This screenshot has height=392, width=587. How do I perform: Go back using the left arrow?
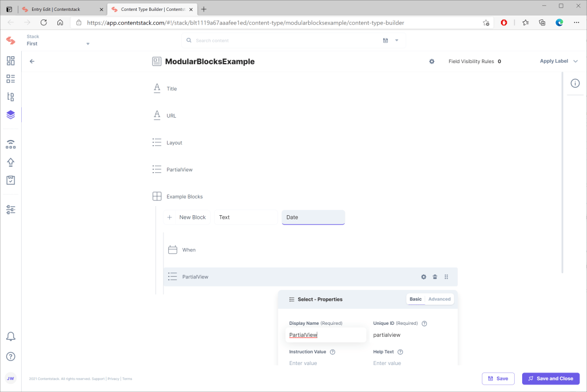[32, 61]
